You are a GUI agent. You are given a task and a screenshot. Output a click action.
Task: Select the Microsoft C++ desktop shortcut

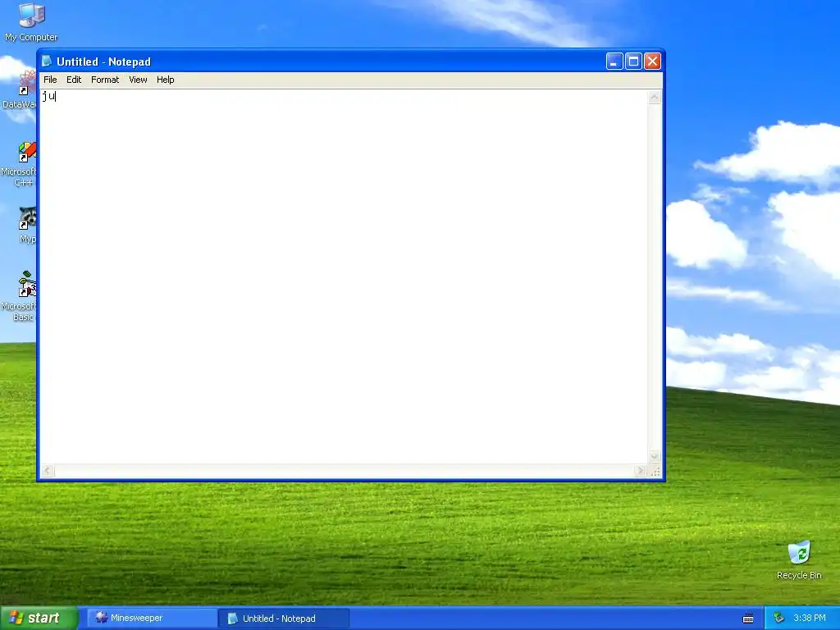20,164
